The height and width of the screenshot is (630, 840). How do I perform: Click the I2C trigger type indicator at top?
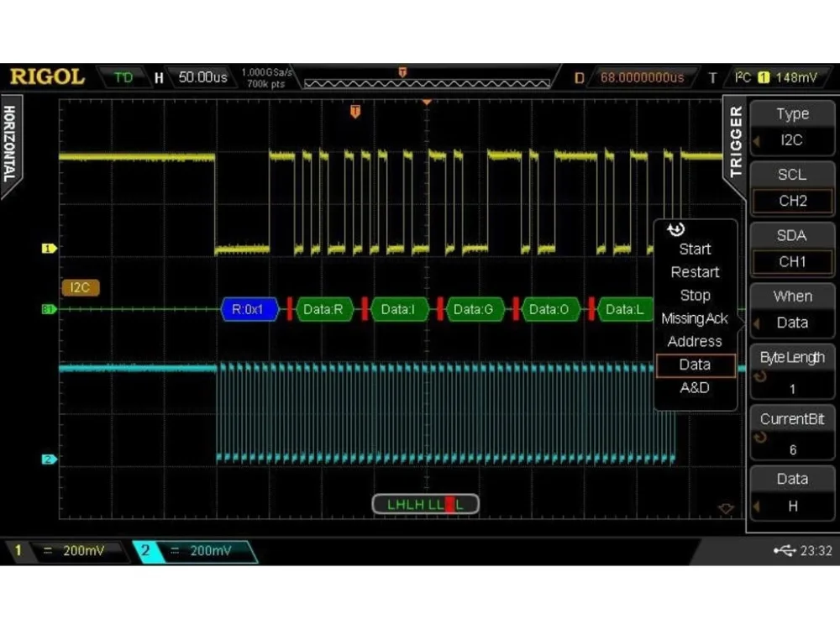(x=743, y=77)
